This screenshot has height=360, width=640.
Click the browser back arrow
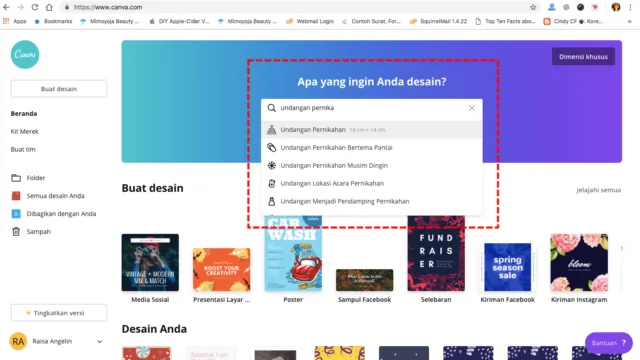point(6,7)
